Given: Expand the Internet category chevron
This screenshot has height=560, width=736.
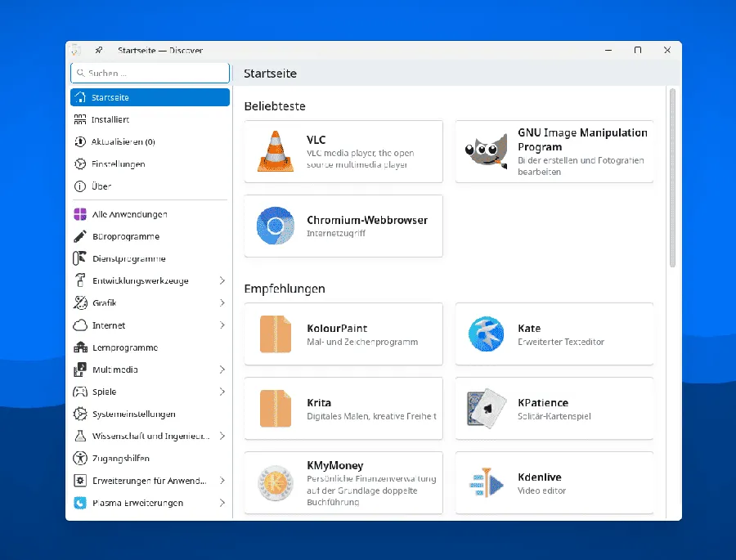Looking at the screenshot, I should (x=222, y=325).
